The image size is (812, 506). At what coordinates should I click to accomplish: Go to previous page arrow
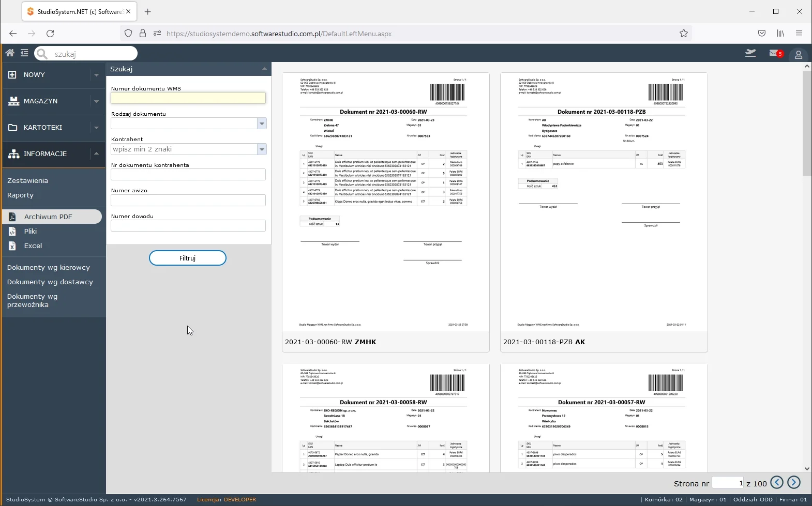pyautogui.click(x=776, y=483)
